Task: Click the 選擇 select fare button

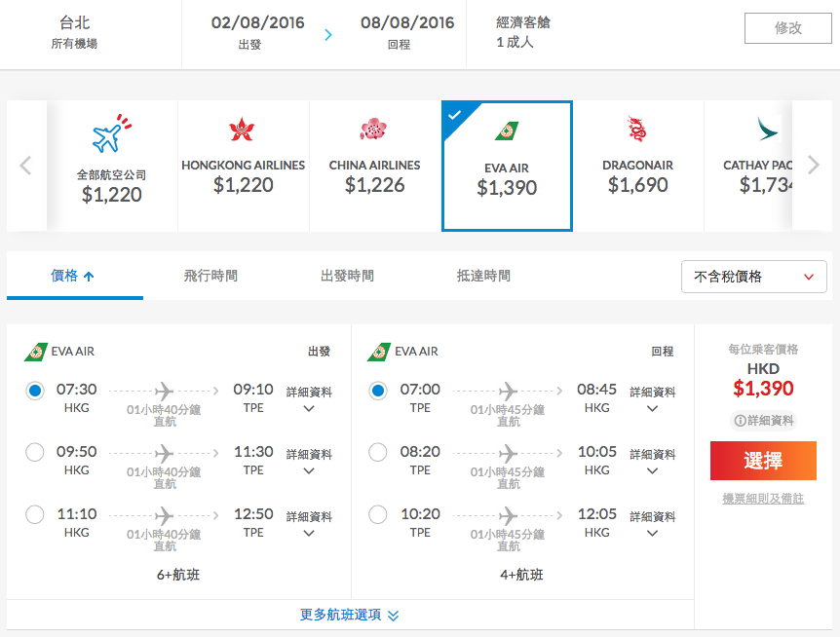Action: point(763,461)
